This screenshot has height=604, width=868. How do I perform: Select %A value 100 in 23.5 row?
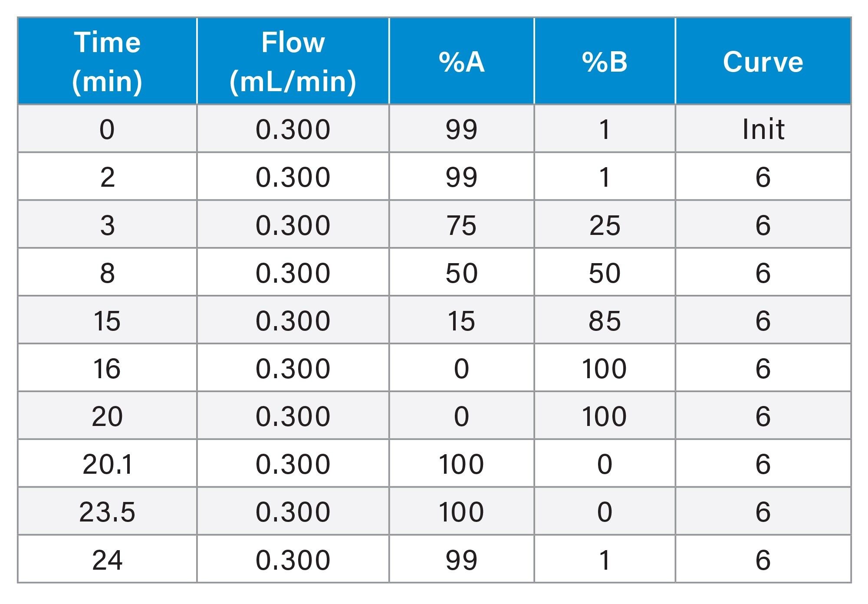click(x=461, y=511)
